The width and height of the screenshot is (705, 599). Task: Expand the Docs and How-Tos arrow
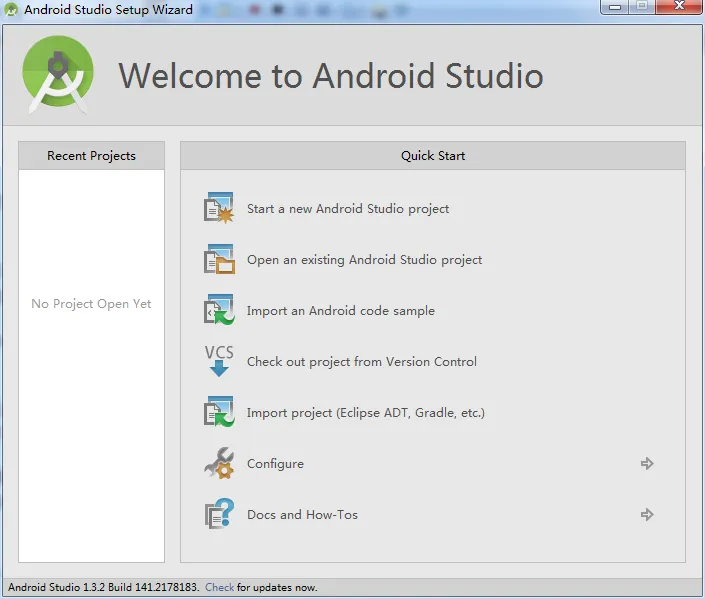(647, 515)
